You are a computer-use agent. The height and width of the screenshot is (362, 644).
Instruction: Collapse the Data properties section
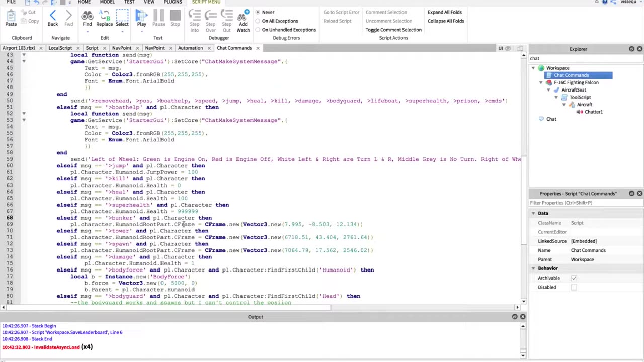point(533,213)
